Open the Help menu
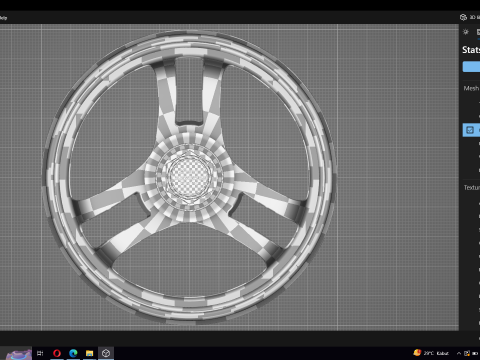The image size is (480, 360). [x=3, y=18]
